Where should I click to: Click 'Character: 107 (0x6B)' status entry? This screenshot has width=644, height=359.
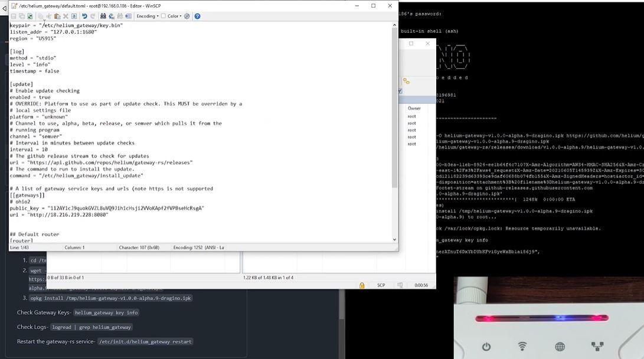[139, 248]
